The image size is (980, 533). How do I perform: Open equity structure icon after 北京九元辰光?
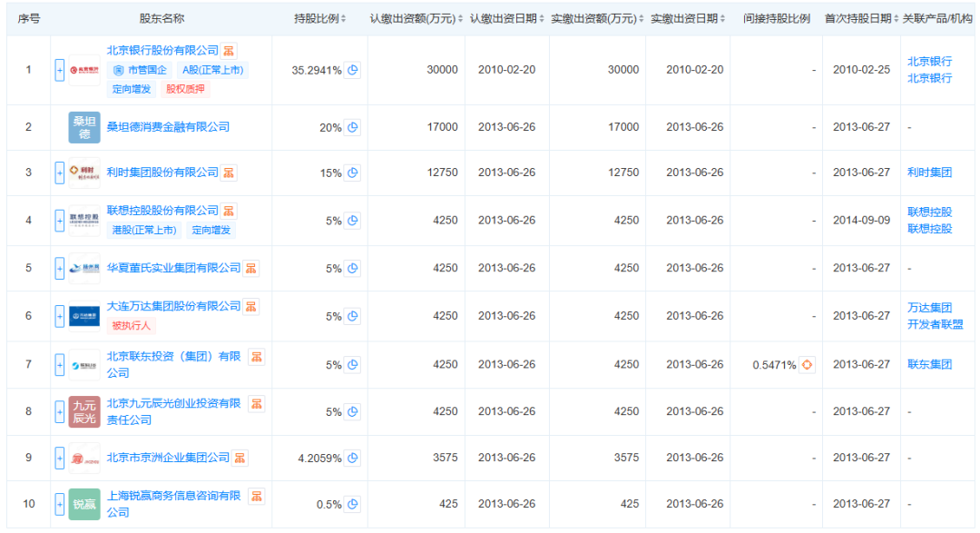coord(256,404)
